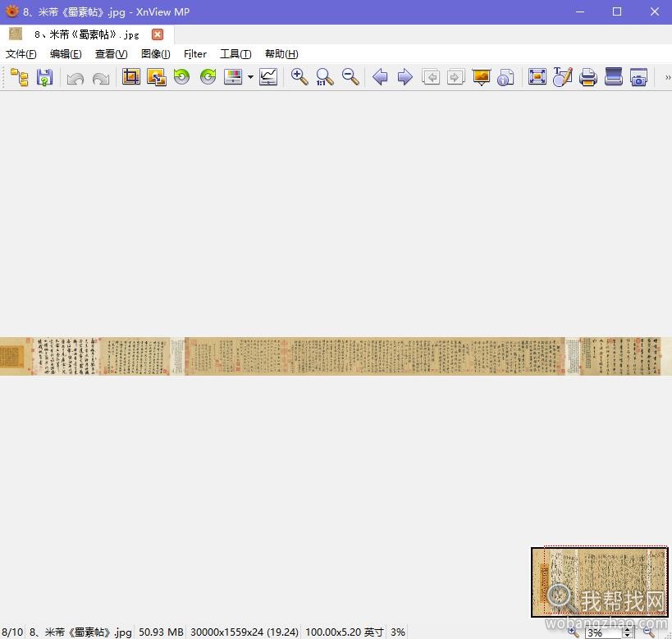Switch to fullscreen view
Screen dimensions: 672x639
click(537, 77)
